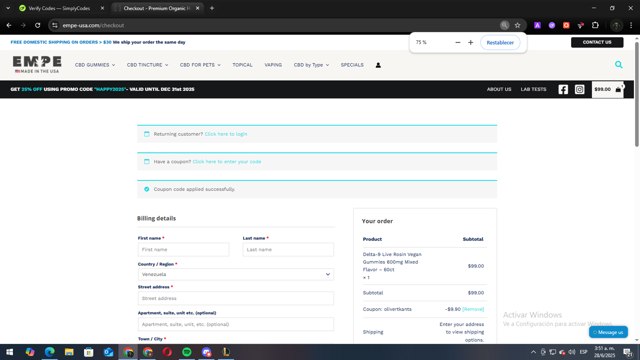View site information icon in address bar
This screenshot has height=360, width=640.
[55, 25]
